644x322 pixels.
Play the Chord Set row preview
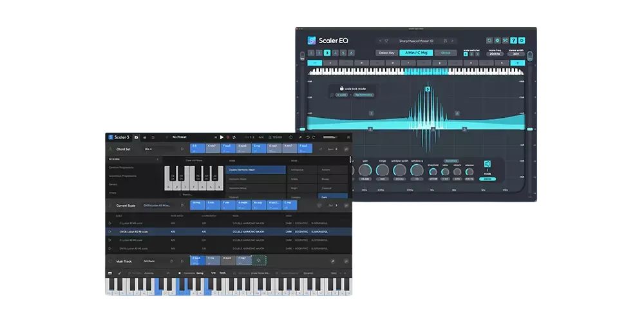(x=182, y=149)
